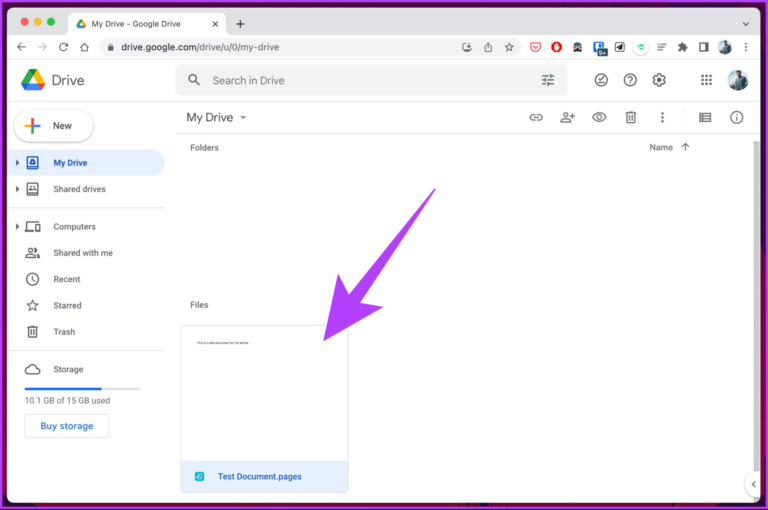Open the Google apps grid
768x510 pixels.
[706, 80]
